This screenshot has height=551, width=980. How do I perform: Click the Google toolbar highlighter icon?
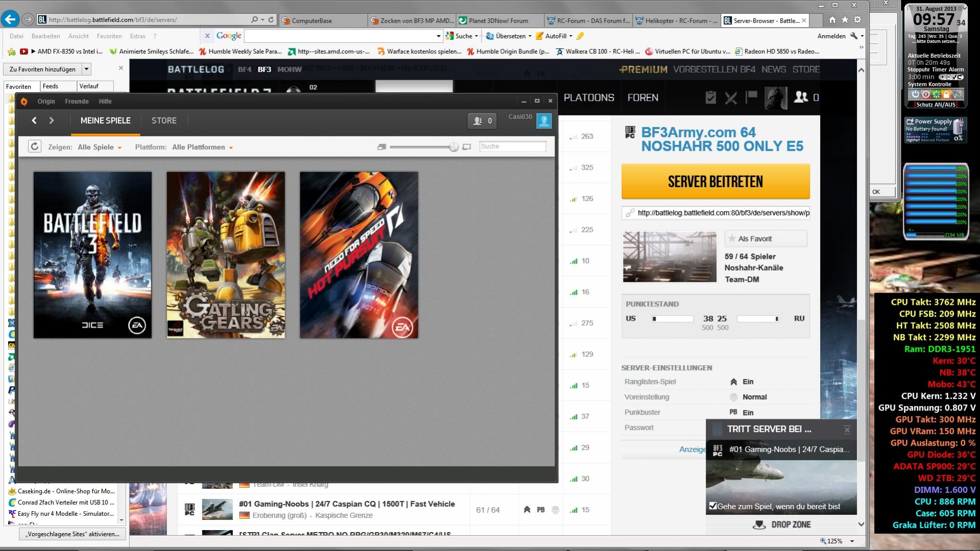coord(580,36)
